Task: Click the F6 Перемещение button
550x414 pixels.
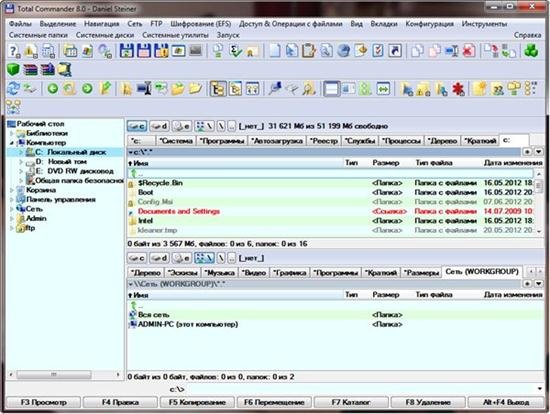Action: [274, 402]
